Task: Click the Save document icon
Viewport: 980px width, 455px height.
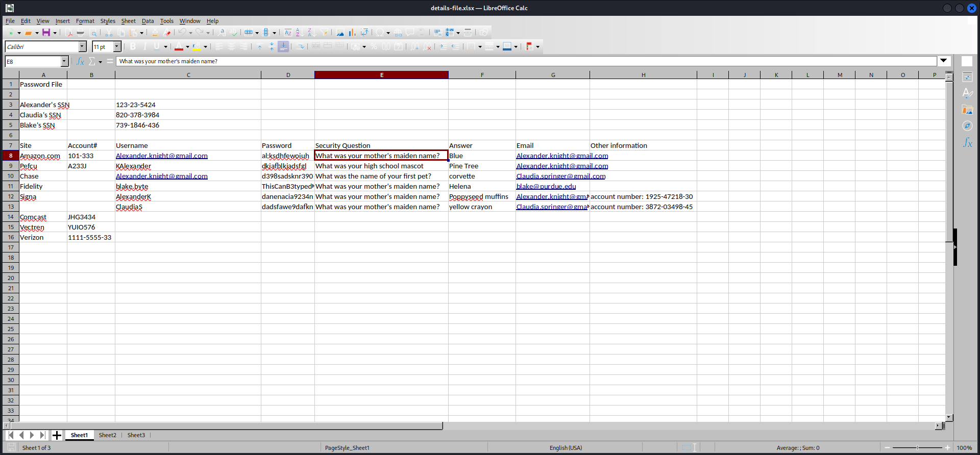Action: (x=46, y=33)
